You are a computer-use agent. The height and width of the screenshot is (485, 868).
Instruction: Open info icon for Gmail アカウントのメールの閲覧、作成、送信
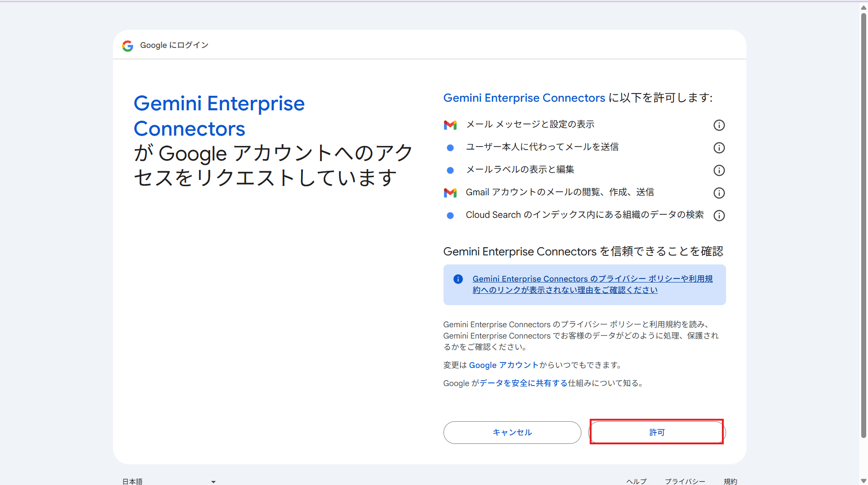[719, 193]
